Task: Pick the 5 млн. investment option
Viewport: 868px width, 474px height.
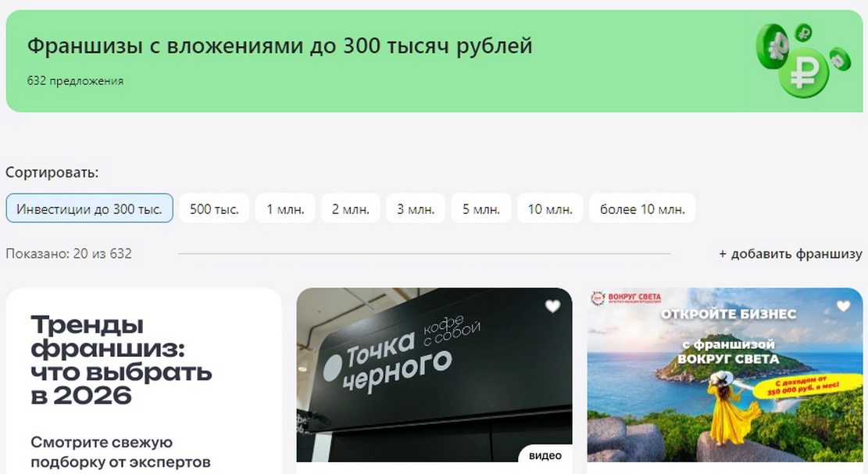Action: 481,209
